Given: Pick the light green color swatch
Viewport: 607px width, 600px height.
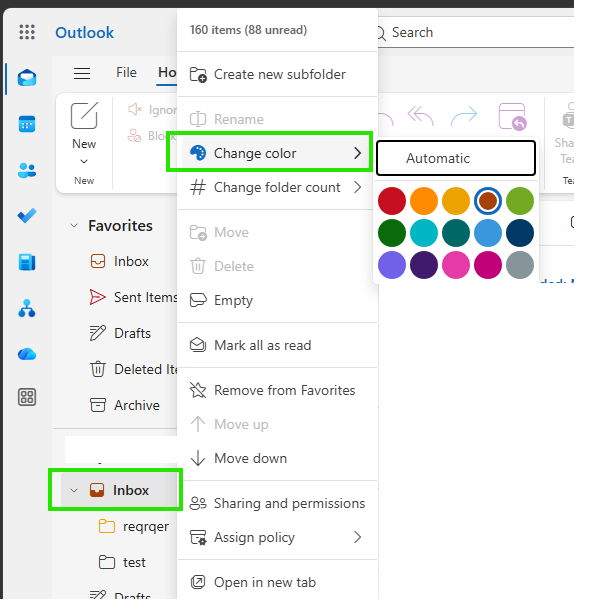Looking at the screenshot, I should click(x=520, y=201).
